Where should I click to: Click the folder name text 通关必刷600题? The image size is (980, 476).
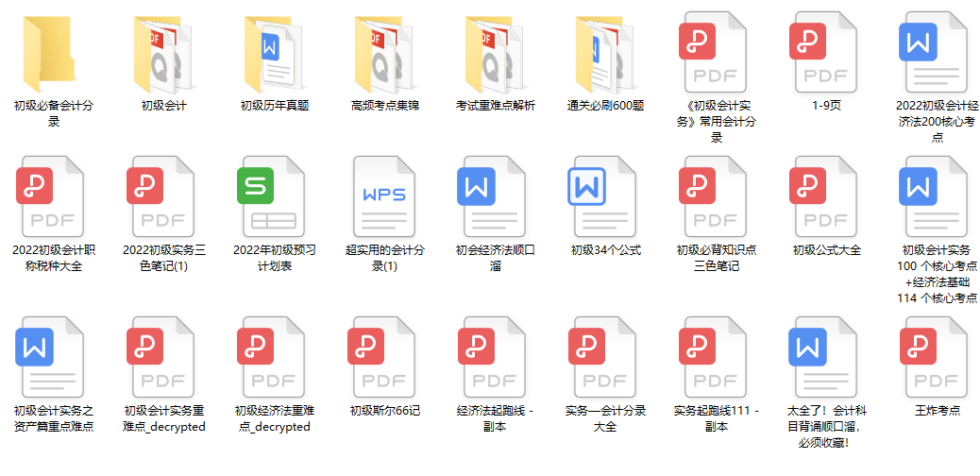coord(605,106)
